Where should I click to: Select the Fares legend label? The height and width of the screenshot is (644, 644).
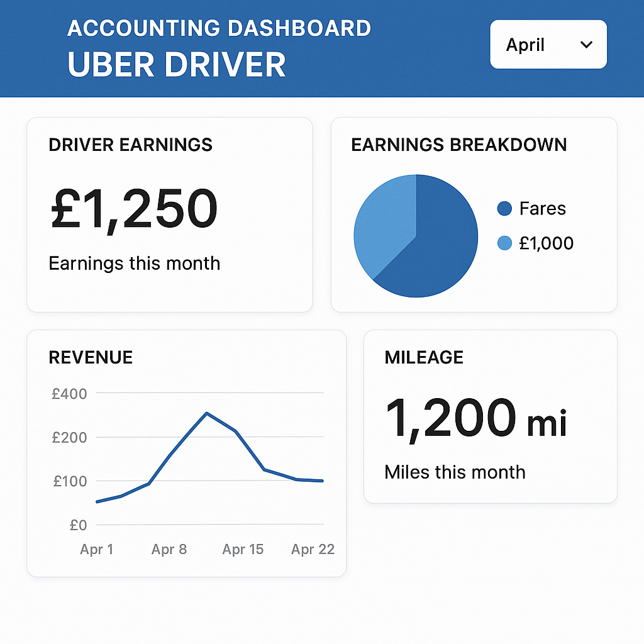point(542,208)
